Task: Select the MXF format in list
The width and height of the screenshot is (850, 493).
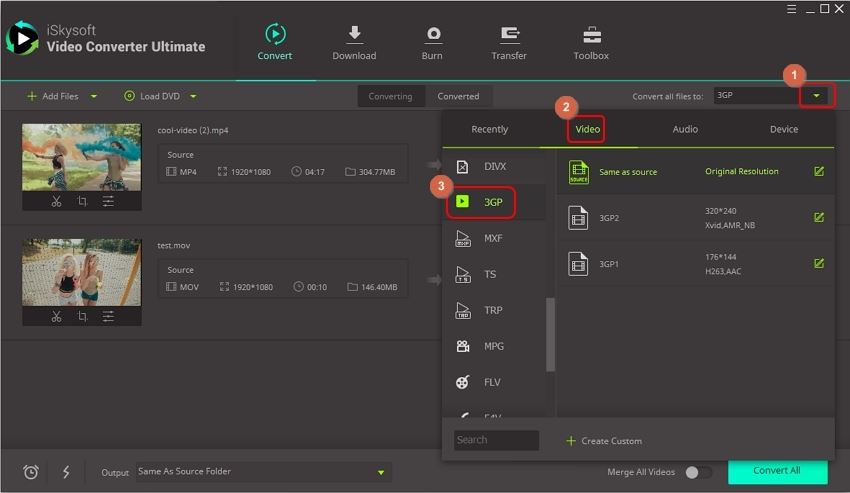Action: [493, 238]
